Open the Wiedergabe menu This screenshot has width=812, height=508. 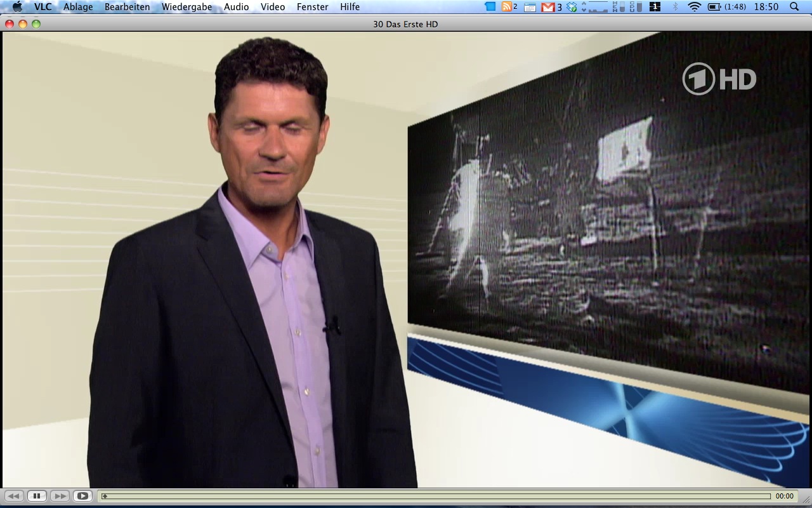point(187,7)
